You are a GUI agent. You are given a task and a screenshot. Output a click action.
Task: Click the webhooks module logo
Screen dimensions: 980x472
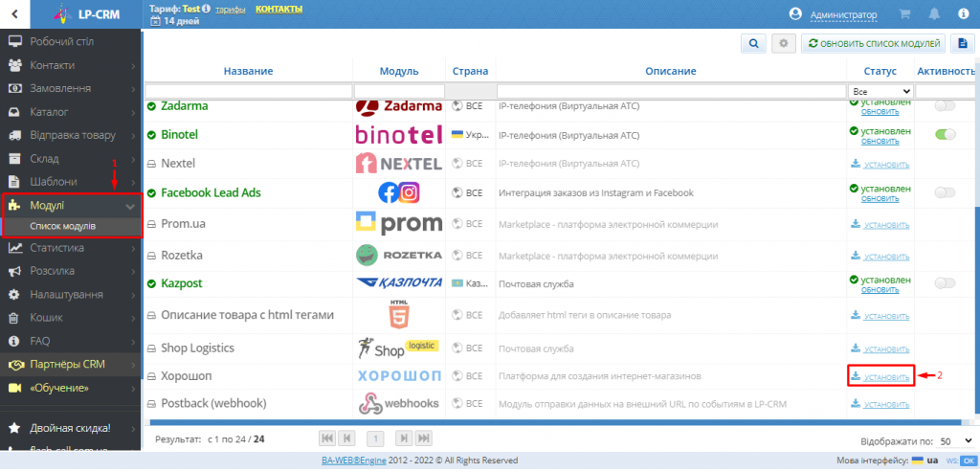(x=399, y=403)
